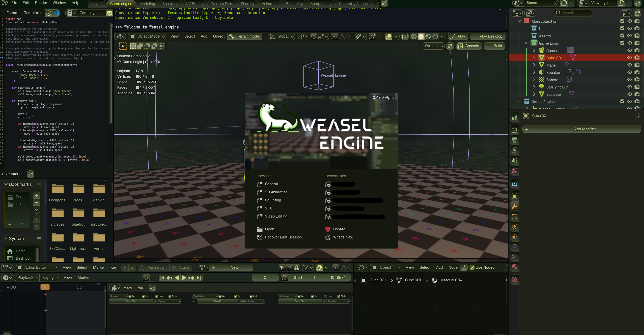Expand the Camera item in outliner
Image resolution: width=644 pixels, height=335 pixels.
click(x=534, y=50)
